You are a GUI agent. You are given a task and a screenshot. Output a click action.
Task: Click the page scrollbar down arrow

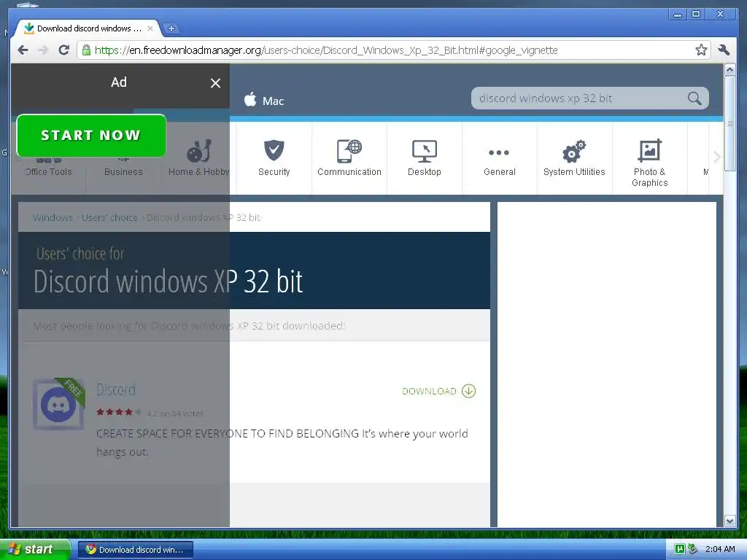pyautogui.click(x=729, y=521)
